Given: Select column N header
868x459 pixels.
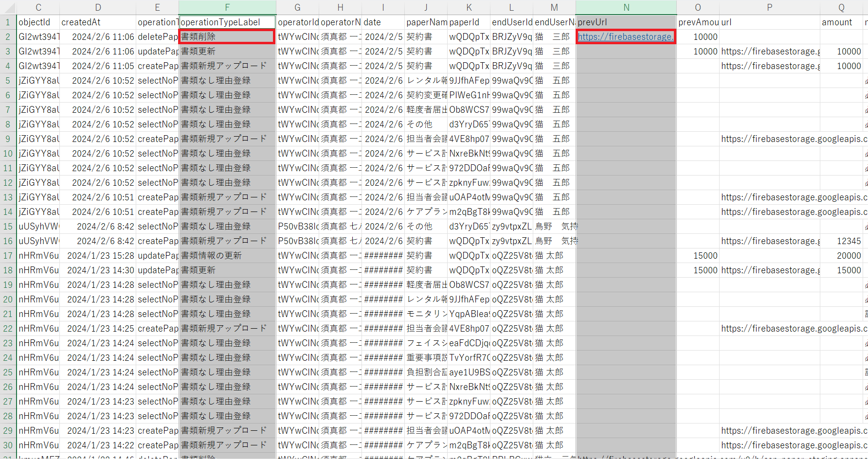Looking at the screenshot, I should click(x=626, y=7).
